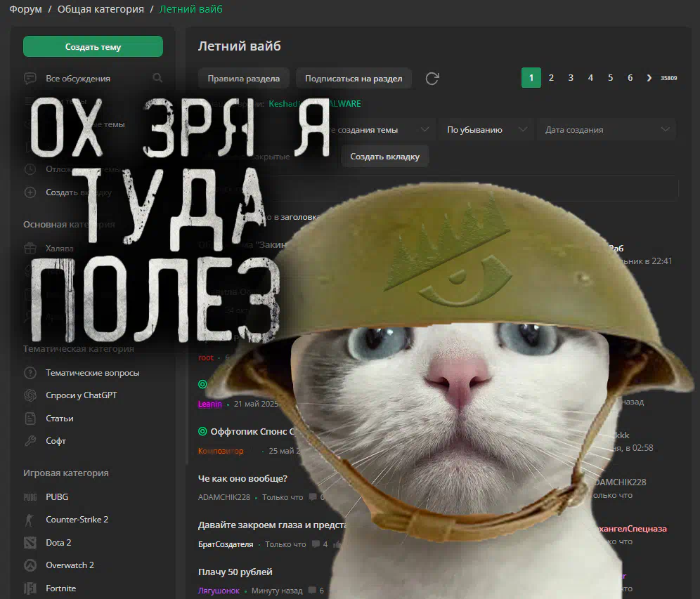Click the search icon beside Все обсуждения

tap(157, 78)
